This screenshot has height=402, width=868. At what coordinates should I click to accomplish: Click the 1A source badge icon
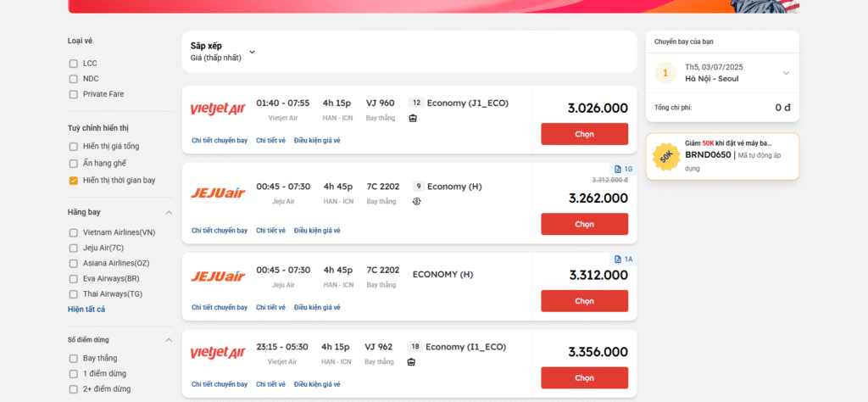click(x=618, y=260)
